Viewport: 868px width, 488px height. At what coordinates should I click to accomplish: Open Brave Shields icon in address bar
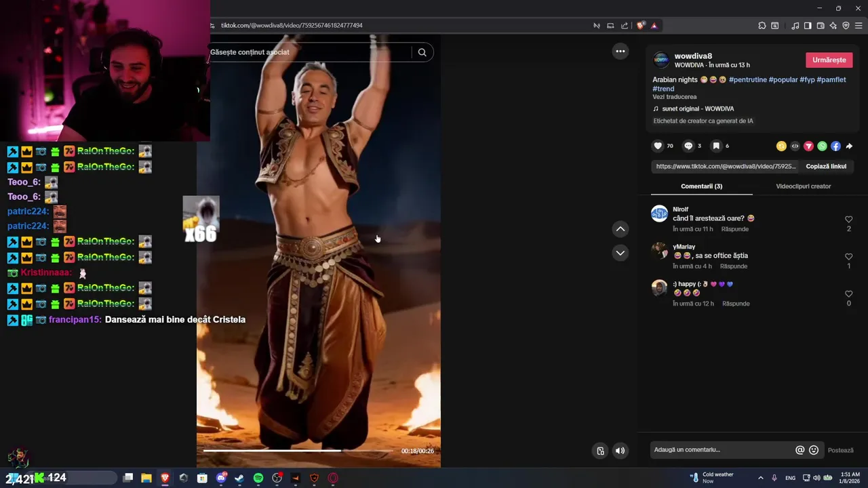click(640, 26)
